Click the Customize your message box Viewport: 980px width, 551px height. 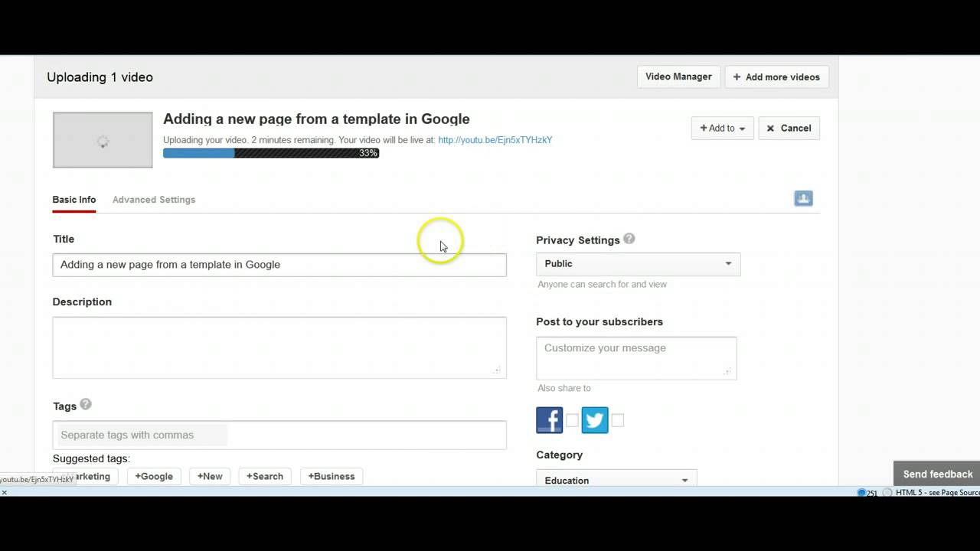(x=636, y=357)
